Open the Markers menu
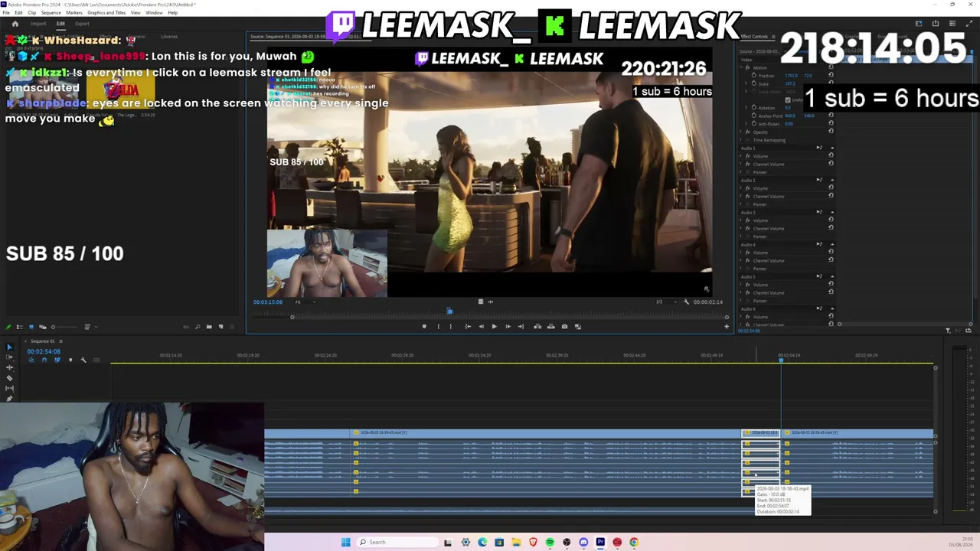The width and height of the screenshot is (980, 551). click(x=74, y=13)
